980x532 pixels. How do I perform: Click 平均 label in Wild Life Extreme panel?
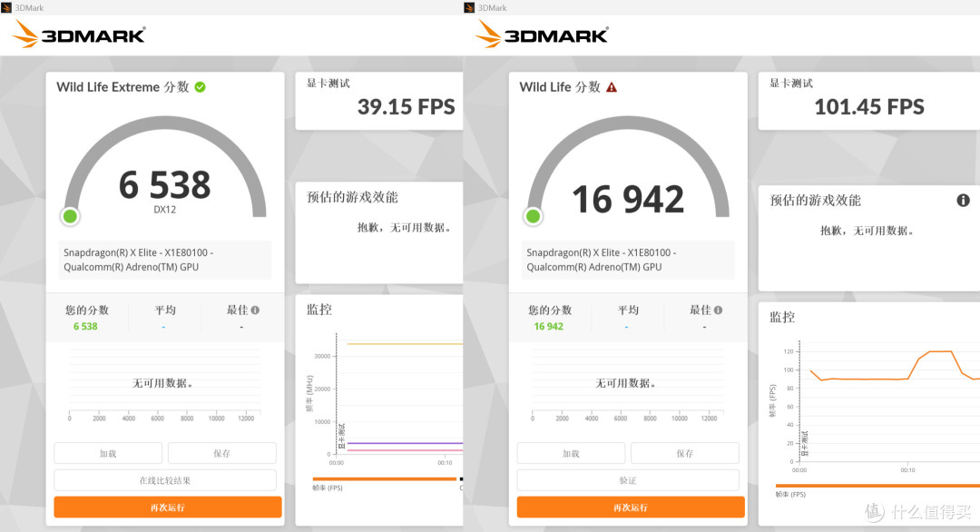tap(165, 310)
